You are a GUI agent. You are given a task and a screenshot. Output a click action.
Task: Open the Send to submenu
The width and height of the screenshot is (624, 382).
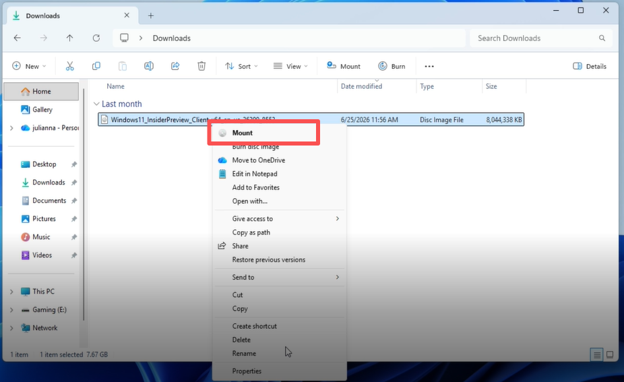(279, 277)
